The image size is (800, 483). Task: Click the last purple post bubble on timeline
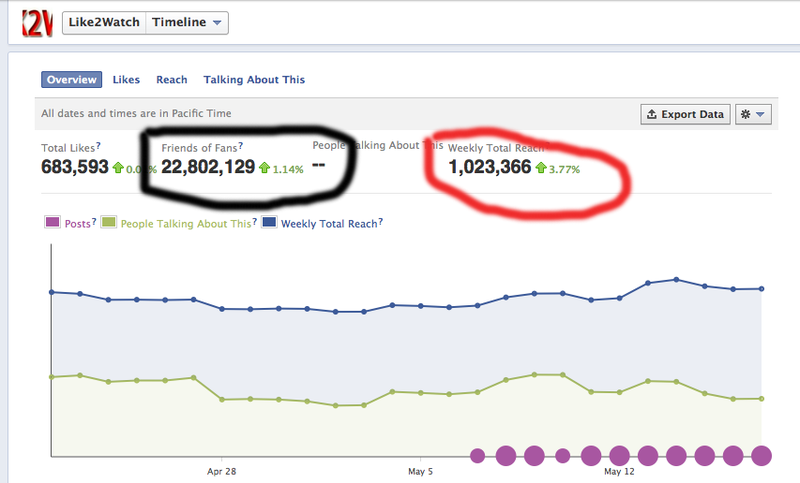point(762,456)
